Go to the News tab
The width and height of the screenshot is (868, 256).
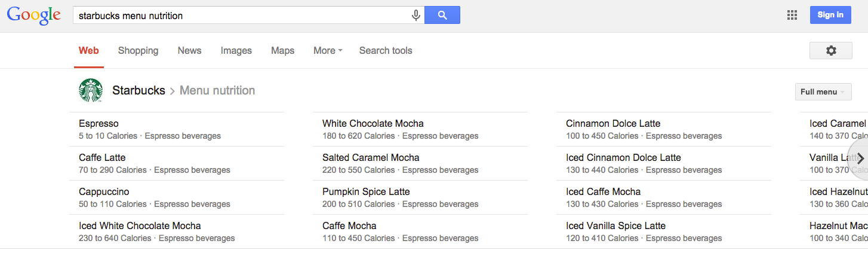189,51
